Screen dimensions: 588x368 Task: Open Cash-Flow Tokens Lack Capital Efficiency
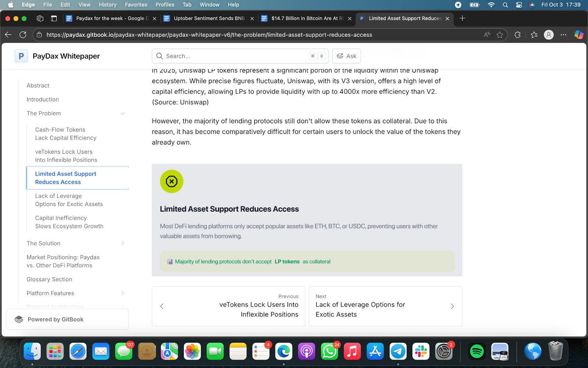[66, 134]
